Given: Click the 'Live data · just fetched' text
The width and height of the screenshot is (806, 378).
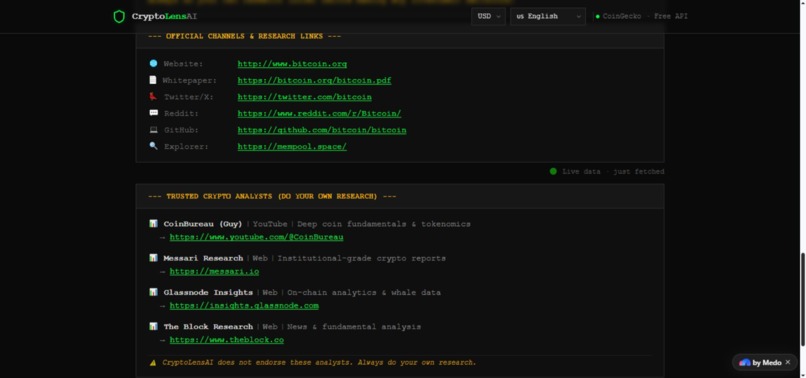Looking at the screenshot, I should 613,172.
